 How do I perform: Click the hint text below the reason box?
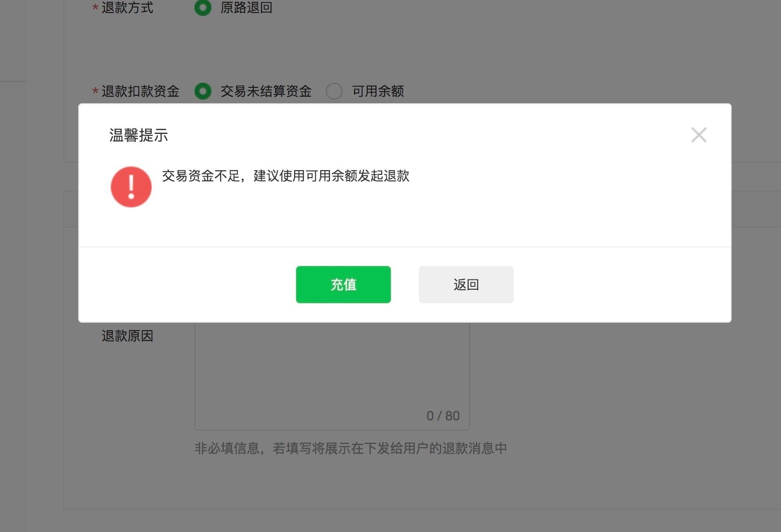[351, 448]
